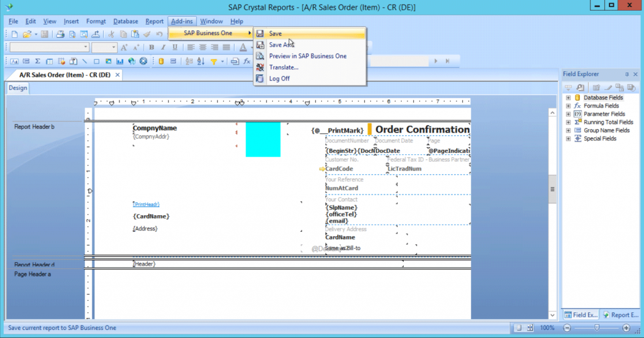Toggle Underline formatting
This screenshot has width=644, height=338.
pyautogui.click(x=175, y=48)
